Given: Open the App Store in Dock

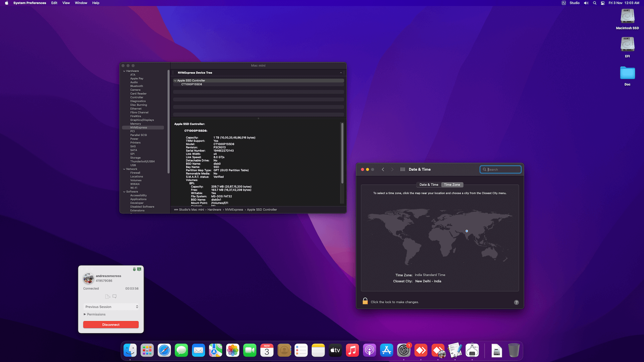Looking at the screenshot, I should pos(387,351).
